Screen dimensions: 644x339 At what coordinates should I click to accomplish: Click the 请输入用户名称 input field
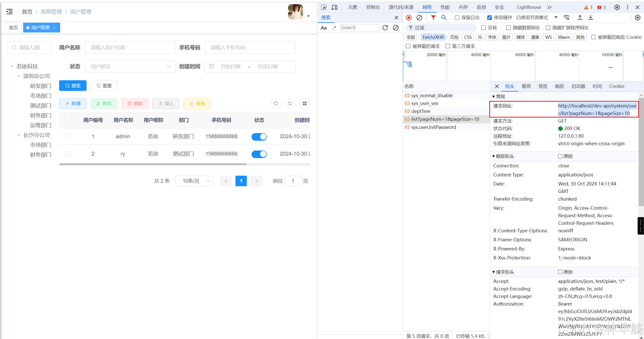click(x=130, y=48)
